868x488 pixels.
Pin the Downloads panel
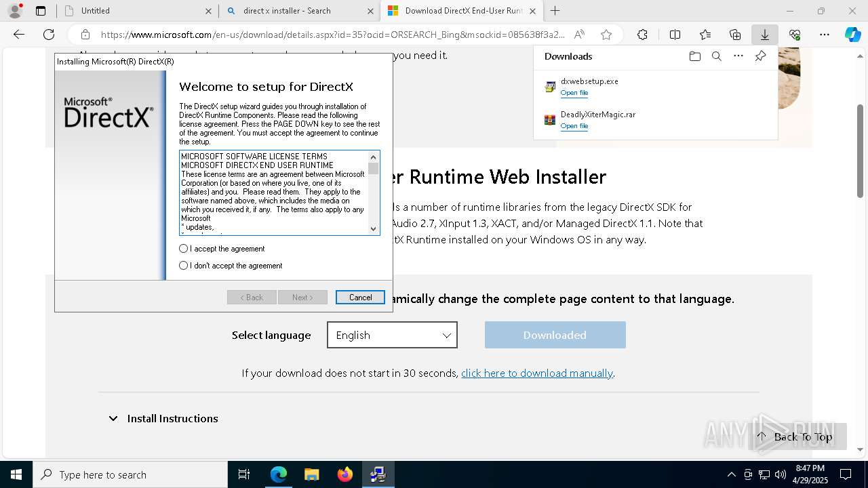761,56
